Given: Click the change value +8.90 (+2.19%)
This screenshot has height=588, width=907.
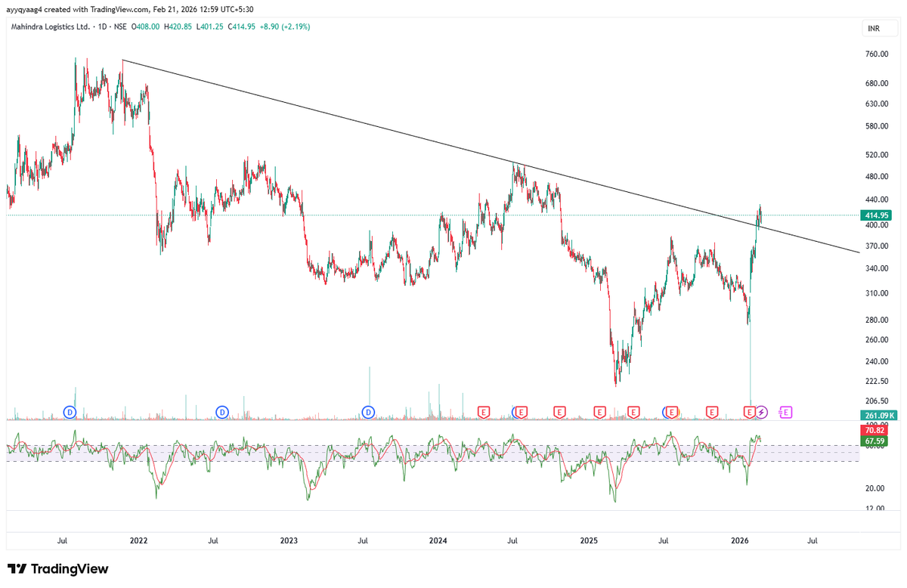Looking at the screenshot, I should [284, 26].
